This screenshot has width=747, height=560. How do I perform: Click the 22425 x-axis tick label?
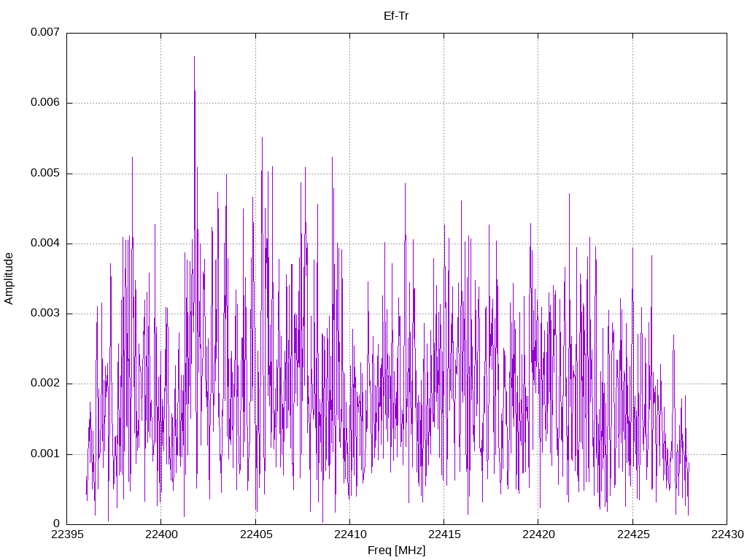pyautogui.click(x=633, y=534)
